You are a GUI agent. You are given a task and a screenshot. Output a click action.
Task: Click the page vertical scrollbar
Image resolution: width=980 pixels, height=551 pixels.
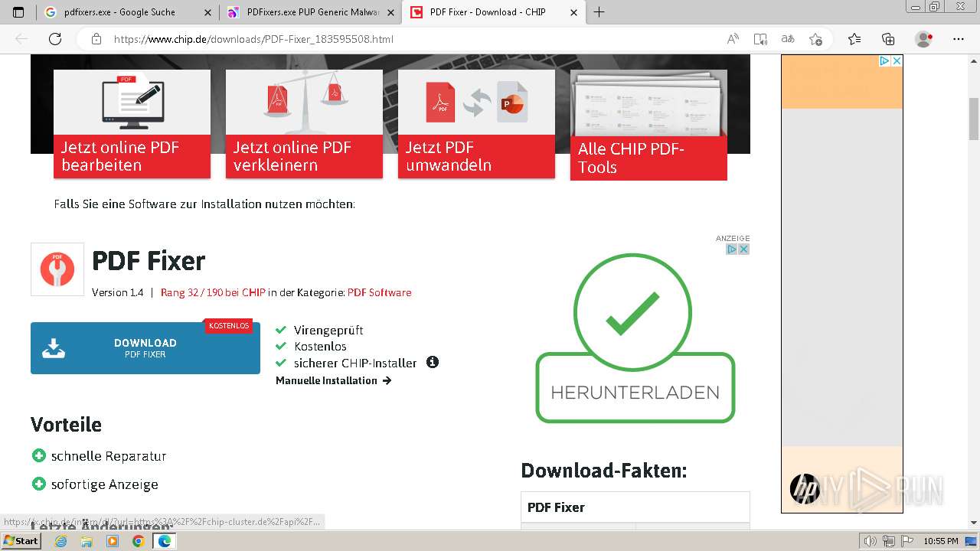click(974, 119)
